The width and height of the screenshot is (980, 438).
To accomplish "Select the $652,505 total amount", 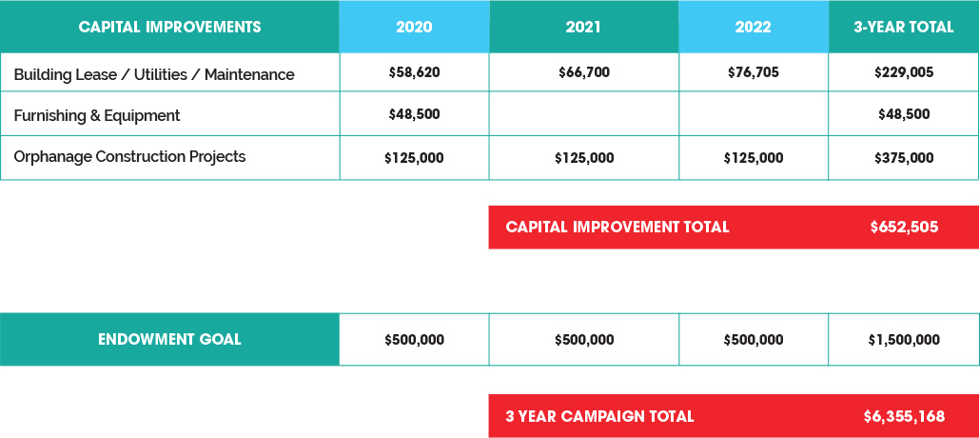I will click(905, 228).
